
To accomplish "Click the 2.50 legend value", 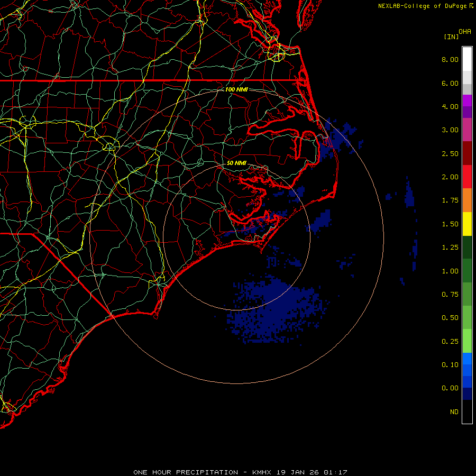I will [450, 153].
